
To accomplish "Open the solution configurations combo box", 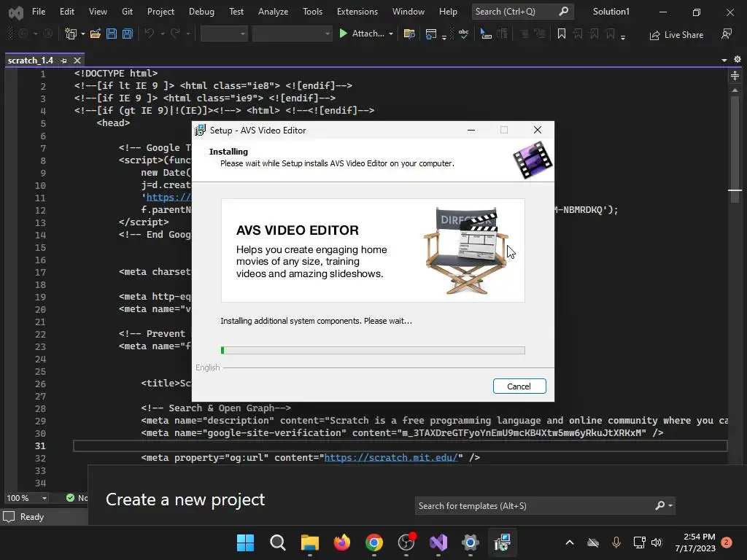I will [x=224, y=34].
